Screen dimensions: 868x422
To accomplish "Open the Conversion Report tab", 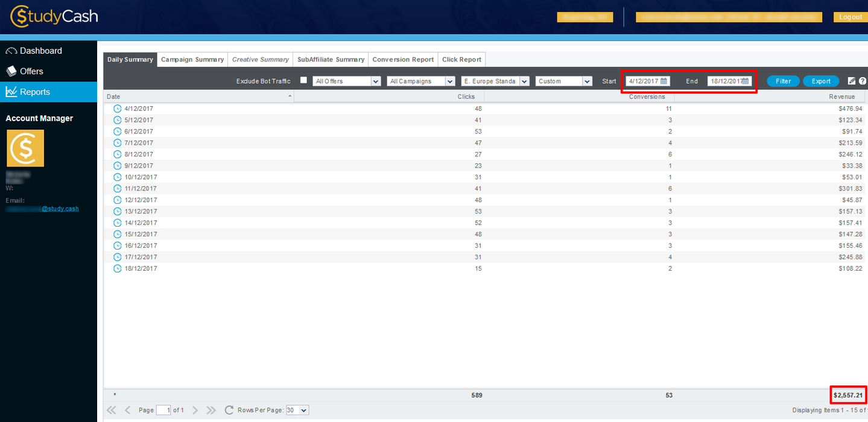I will 403,60.
